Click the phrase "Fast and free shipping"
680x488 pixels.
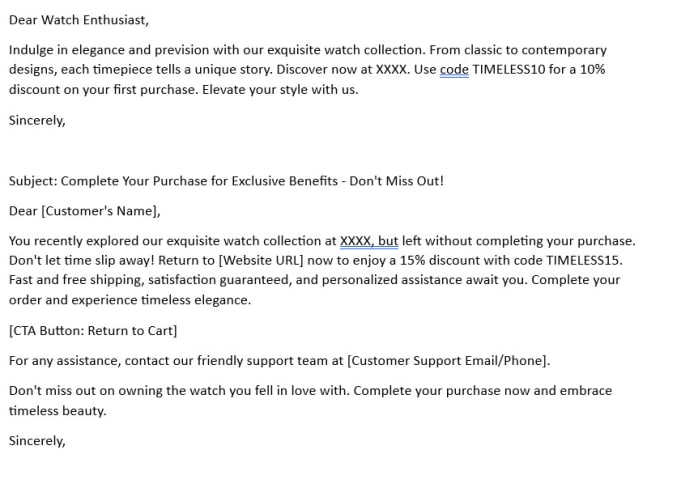point(75,280)
